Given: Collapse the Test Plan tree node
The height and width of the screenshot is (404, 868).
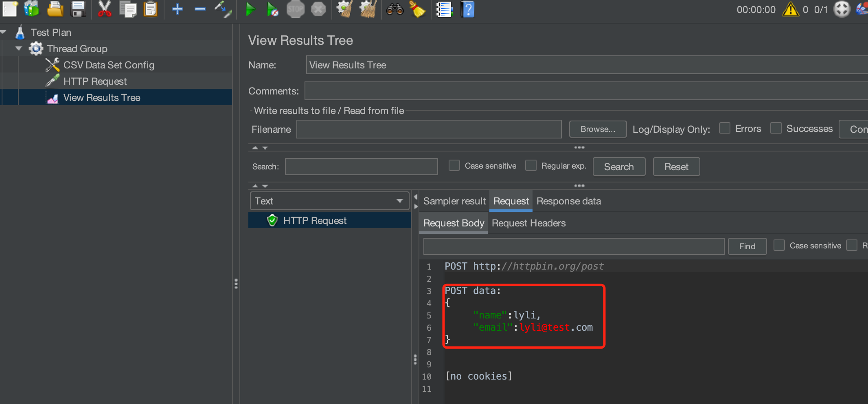Looking at the screenshot, I should [x=3, y=32].
